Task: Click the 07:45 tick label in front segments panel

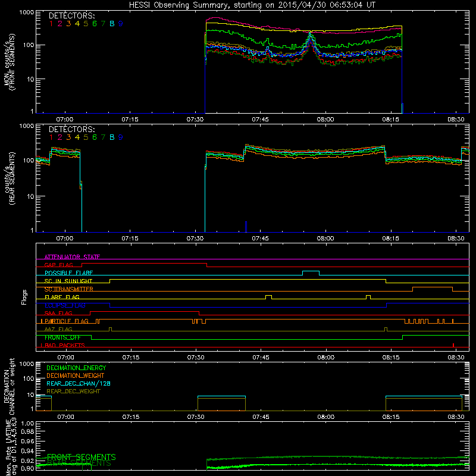Action: click(260, 120)
